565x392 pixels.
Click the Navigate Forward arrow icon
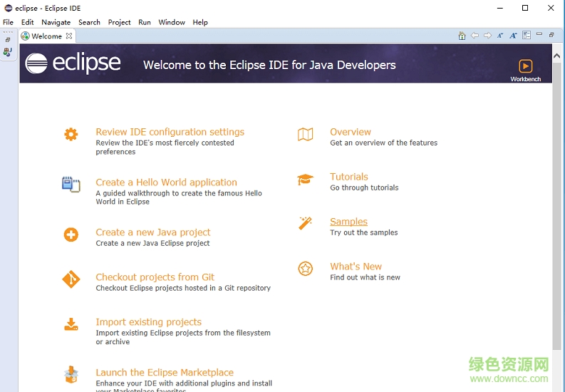[x=487, y=36]
